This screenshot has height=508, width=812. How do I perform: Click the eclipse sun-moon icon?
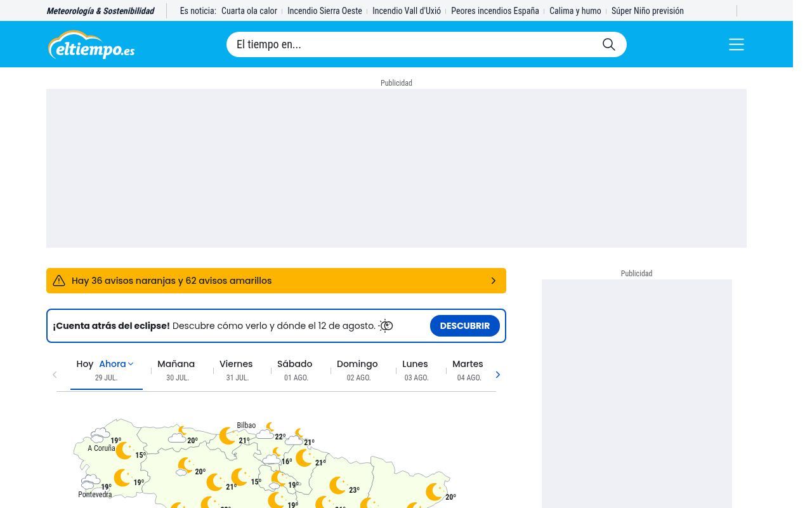tap(386, 326)
